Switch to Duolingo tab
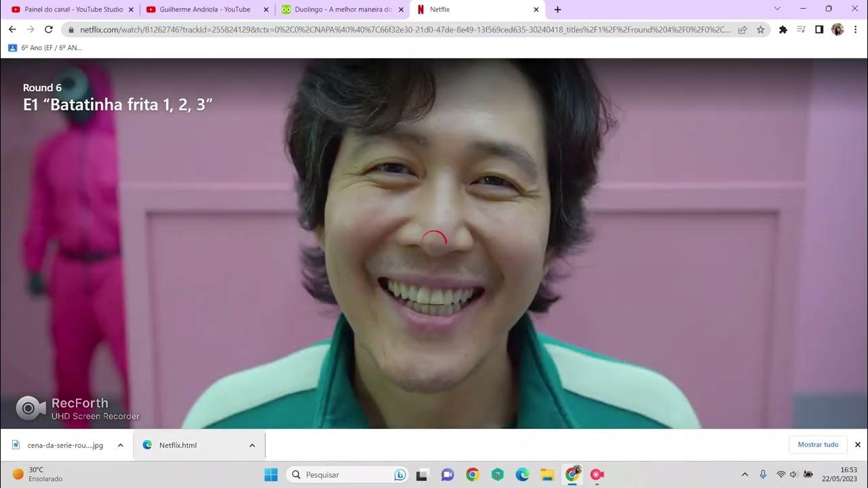Screen dimensions: 868x488 342,9
